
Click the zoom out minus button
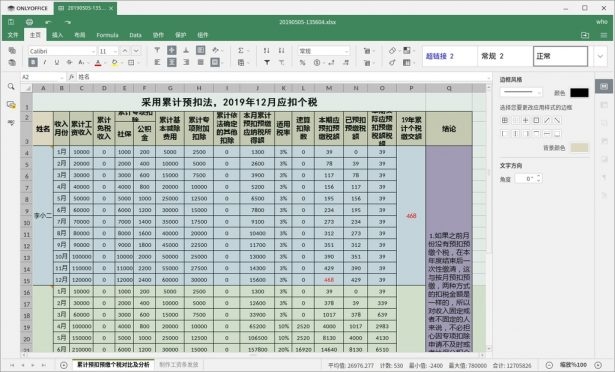pyautogui.click(x=549, y=365)
